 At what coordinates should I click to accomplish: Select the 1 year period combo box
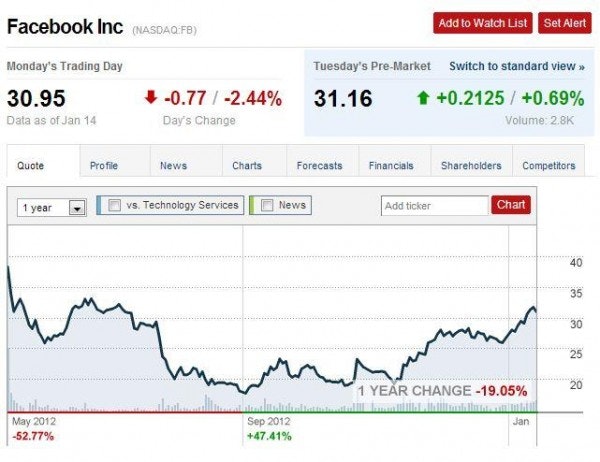(x=52, y=208)
